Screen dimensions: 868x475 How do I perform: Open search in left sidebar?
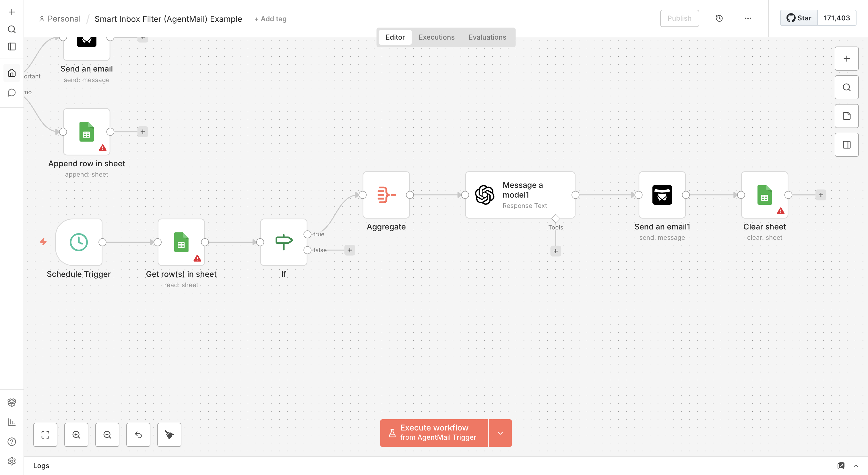click(x=12, y=29)
